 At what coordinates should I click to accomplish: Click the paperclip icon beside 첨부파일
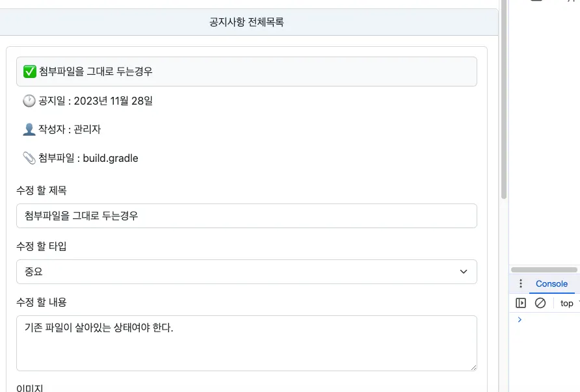coord(29,158)
